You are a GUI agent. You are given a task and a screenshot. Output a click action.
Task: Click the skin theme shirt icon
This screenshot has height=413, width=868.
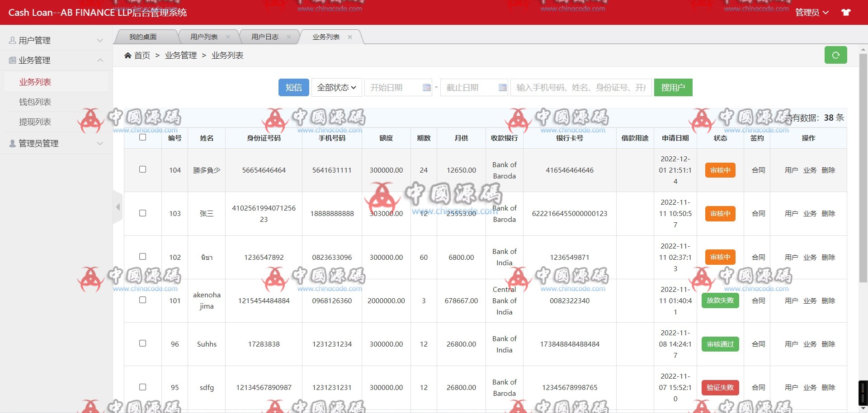846,12
